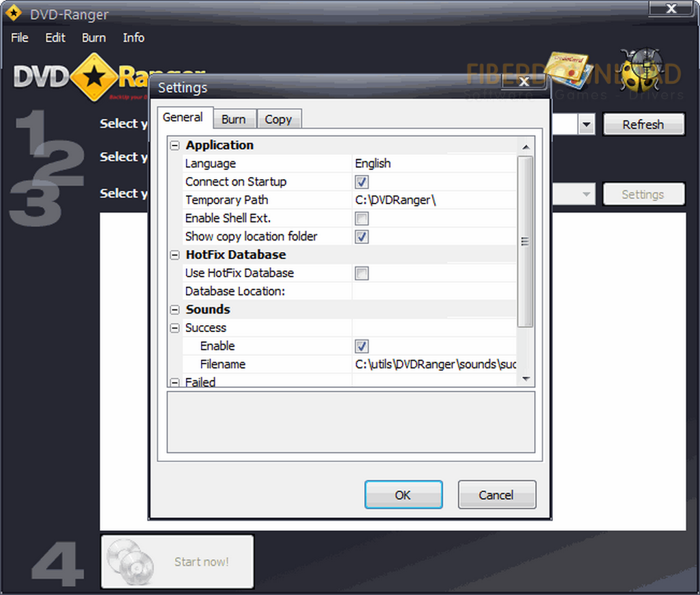
Task: Collapse the HotFix Database section
Action: tap(175, 255)
